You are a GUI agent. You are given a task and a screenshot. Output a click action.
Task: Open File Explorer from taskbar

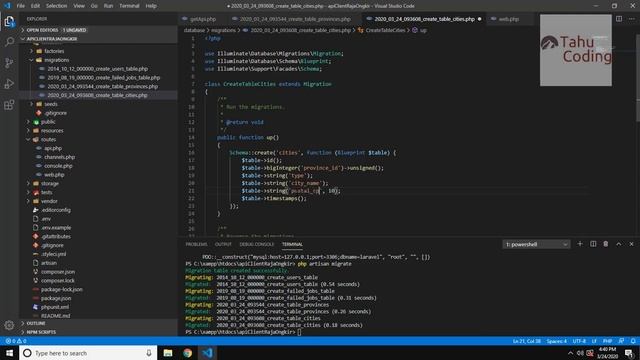[168, 353]
